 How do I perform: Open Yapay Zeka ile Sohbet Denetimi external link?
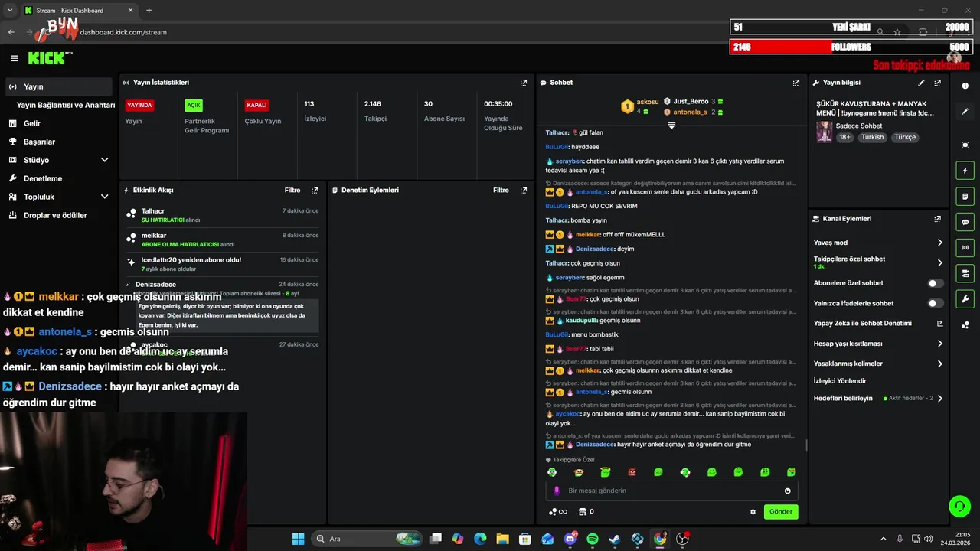pyautogui.click(x=940, y=324)
